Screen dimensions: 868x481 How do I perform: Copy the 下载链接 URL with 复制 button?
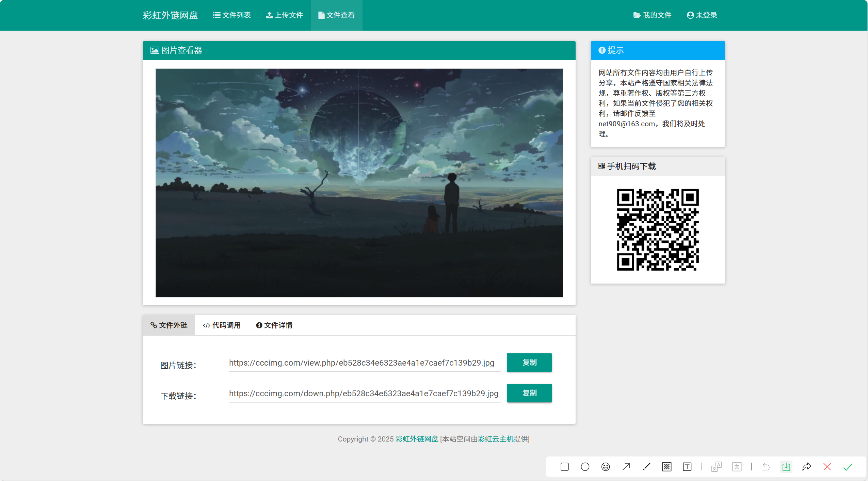pos(529,393)
